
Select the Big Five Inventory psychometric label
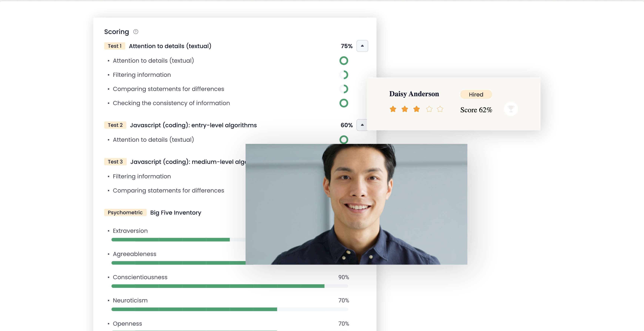tap(125, 212)
